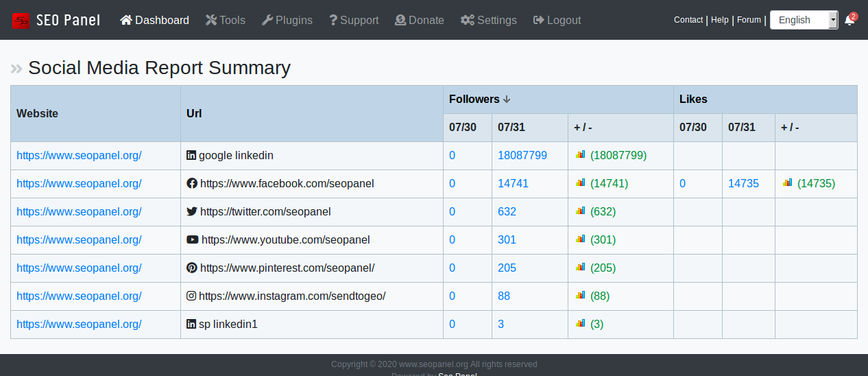
Task: Click the Social Media Report Summary heading
Action: [x=159, y=68]
